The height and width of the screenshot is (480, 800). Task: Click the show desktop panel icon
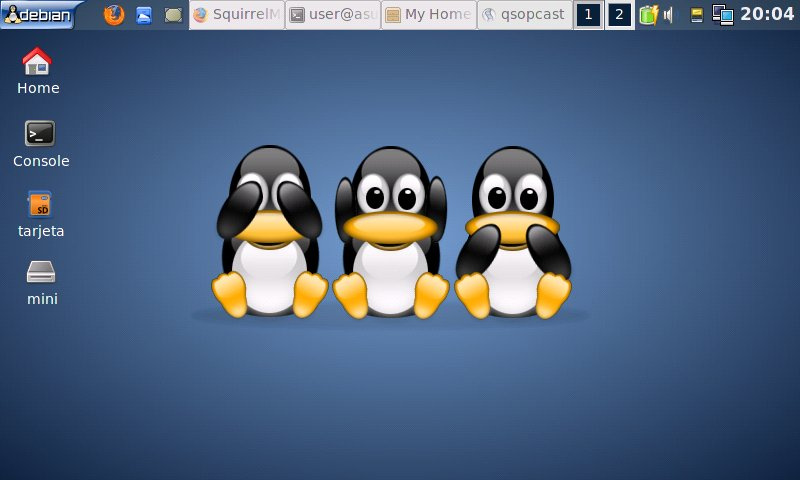(x=173, y=15)
